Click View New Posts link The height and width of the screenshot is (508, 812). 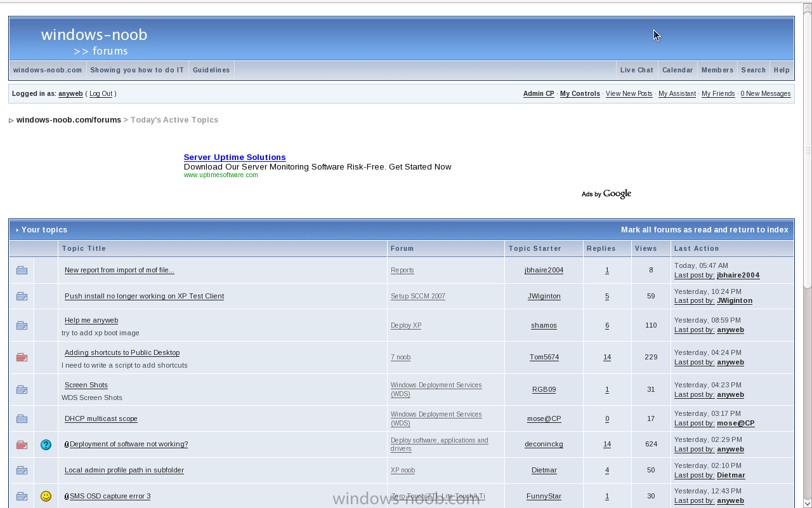point(629,94)
